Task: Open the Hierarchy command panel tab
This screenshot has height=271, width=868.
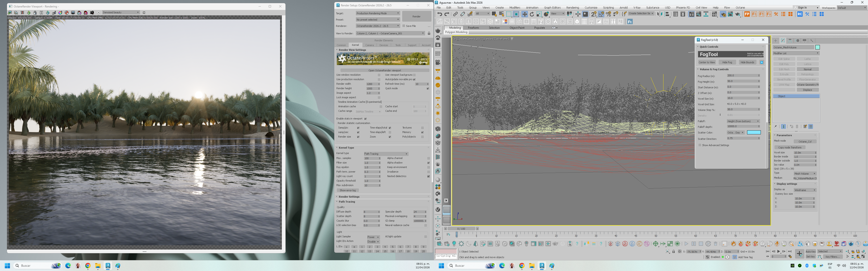Action: 790,40
